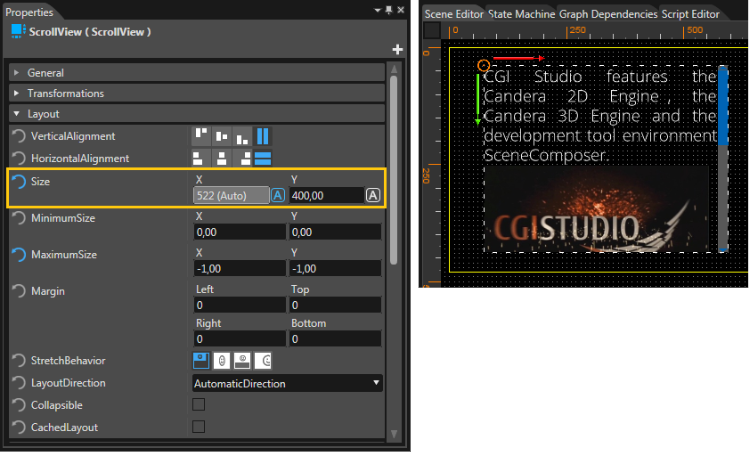The width and height of the screenshot is (750, 453).
Task: Click the CGI Studio image in scene
Action: (596, 209)
